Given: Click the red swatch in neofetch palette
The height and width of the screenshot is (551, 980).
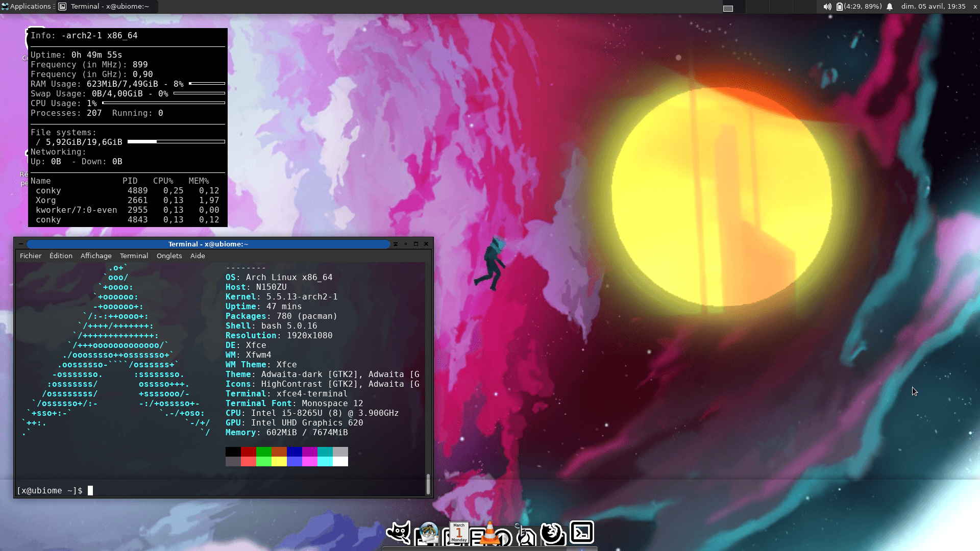Looking at the screenshot, I should click(x=249, y=452).
